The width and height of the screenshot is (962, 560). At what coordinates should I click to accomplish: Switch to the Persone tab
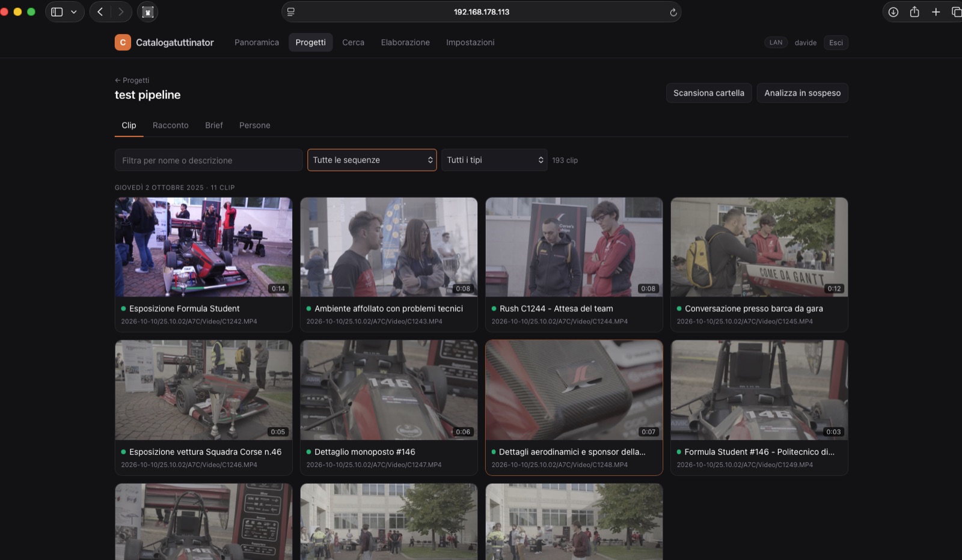click(255, 126)
